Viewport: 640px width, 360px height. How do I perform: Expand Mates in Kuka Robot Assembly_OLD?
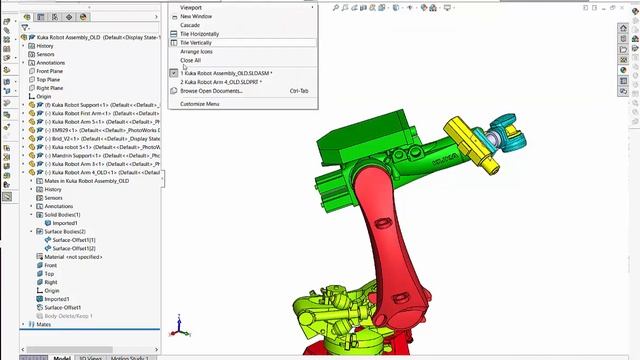(31, 181)
